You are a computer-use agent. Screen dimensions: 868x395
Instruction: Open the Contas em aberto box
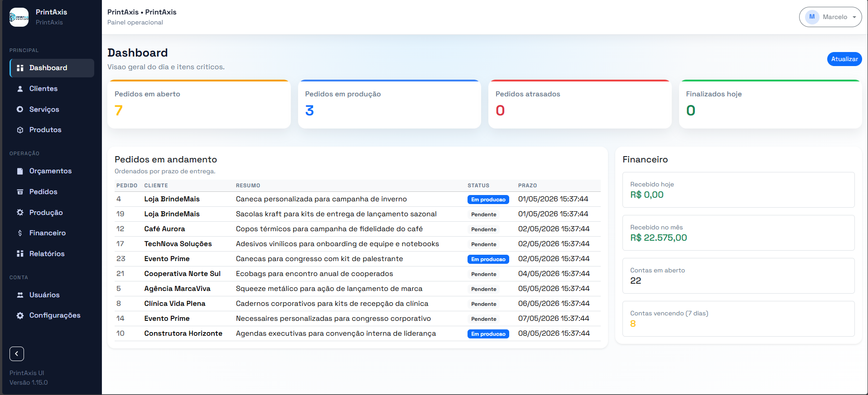[x=738, y=276]
